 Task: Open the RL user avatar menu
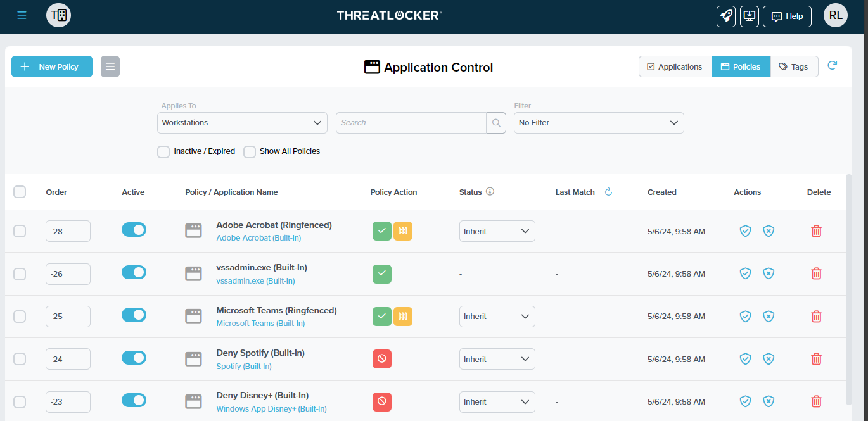coord(836,15)
